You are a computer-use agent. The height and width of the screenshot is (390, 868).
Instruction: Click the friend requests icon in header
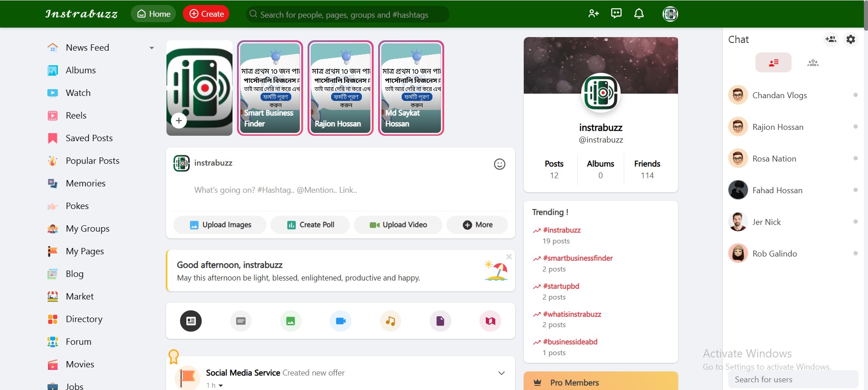click(x=593, y=14)
